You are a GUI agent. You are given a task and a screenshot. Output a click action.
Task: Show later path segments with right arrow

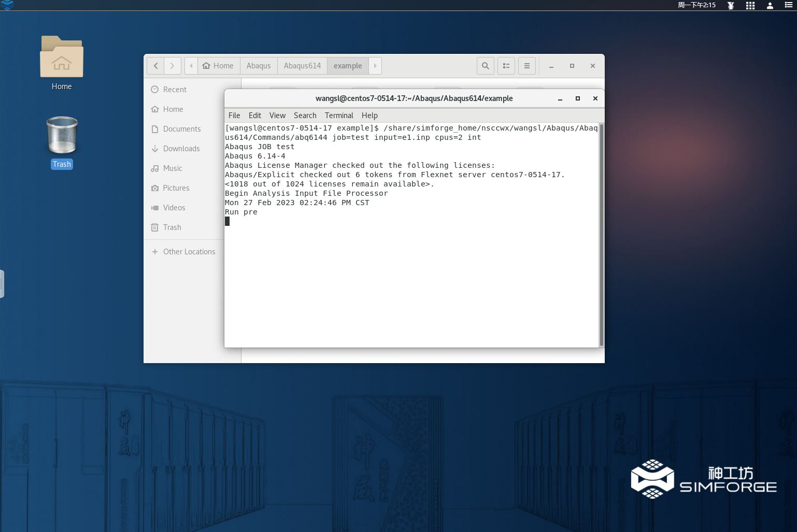click(x=375, y=66)
